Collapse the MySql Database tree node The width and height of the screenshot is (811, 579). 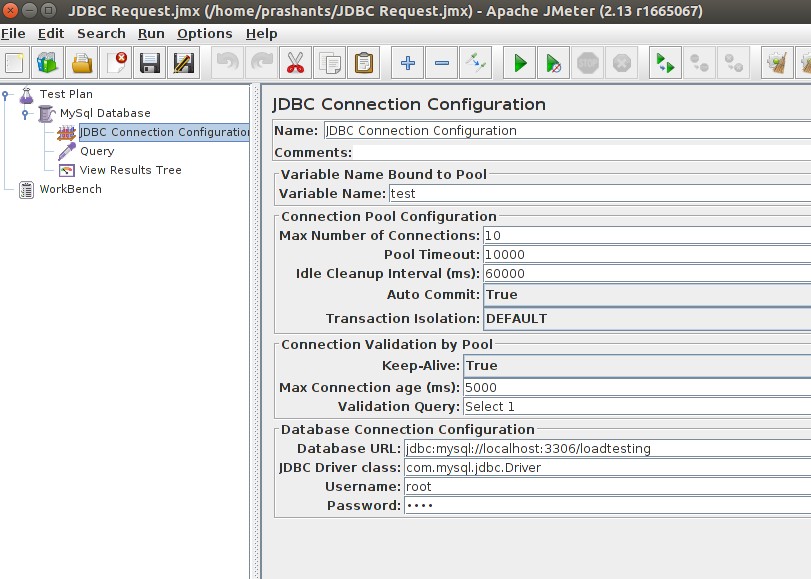[x=25, y=114]
